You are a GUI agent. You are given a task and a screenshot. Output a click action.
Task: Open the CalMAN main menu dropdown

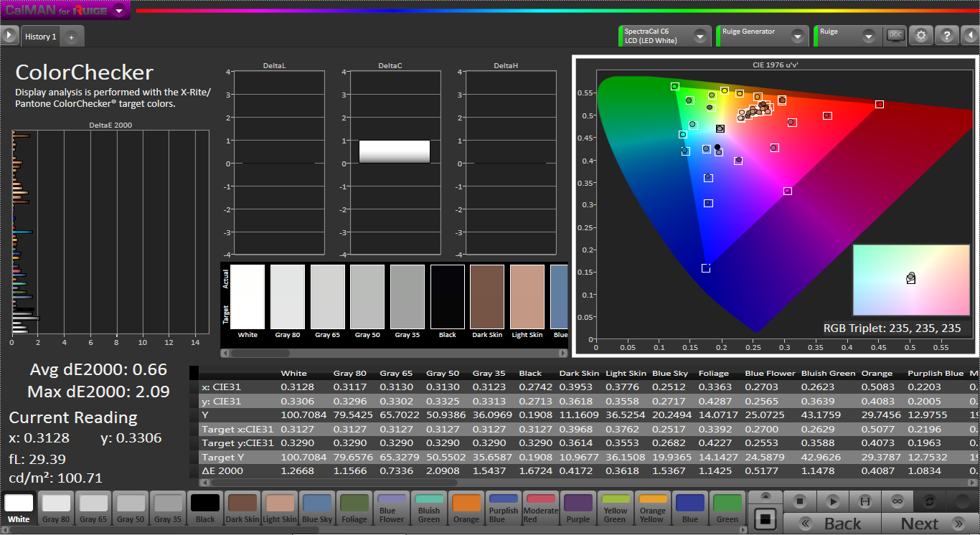coord(120,11)
